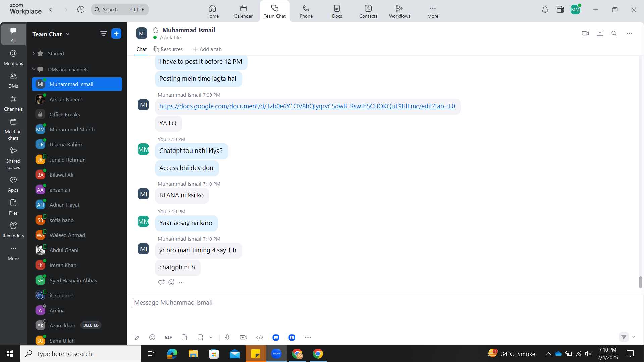Click the Windows Start button
The image size is (644, 362).
coord(10,354)
